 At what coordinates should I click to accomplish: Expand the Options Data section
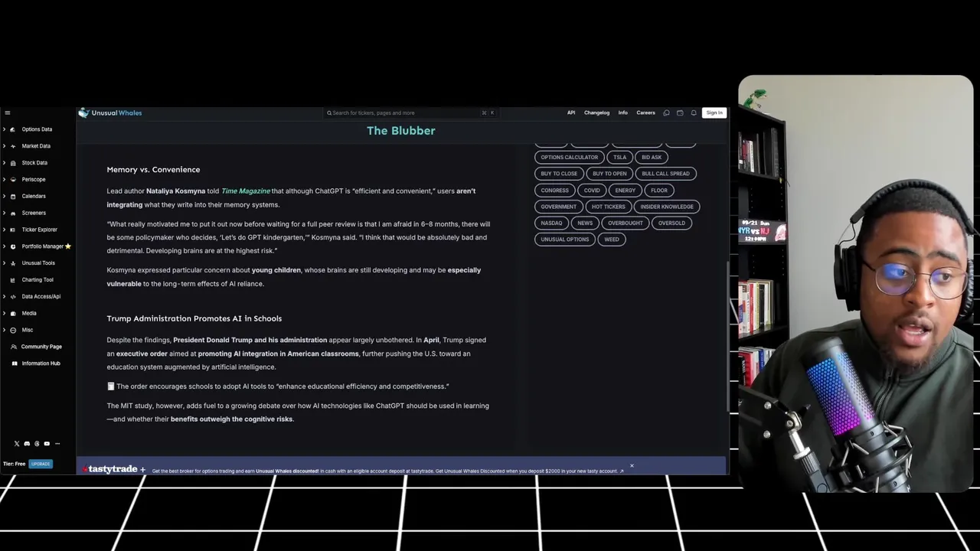coord(5,129)
